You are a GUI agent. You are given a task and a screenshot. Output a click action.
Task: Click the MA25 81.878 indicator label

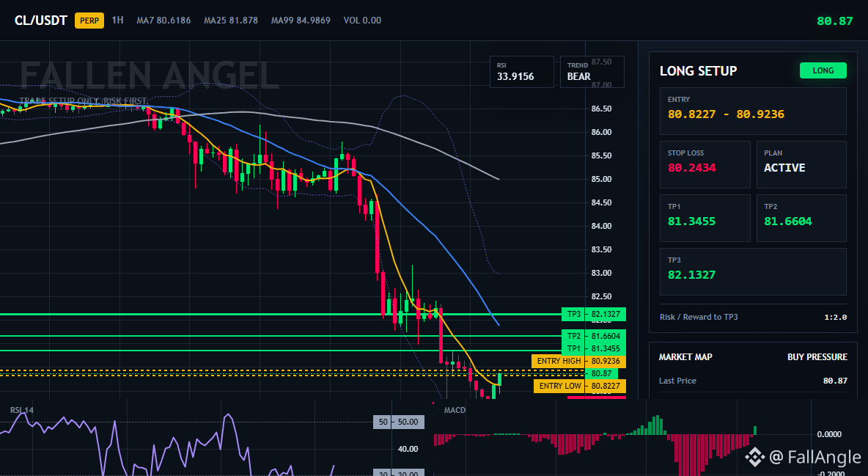click(231, 21)
